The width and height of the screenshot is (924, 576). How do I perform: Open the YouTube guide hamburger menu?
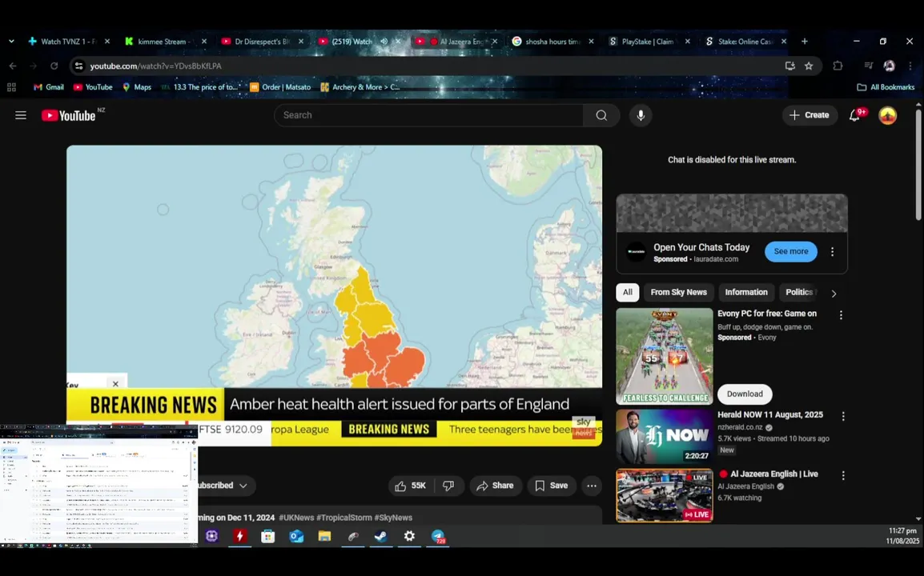pyautogui.click(x=21, y=115)
